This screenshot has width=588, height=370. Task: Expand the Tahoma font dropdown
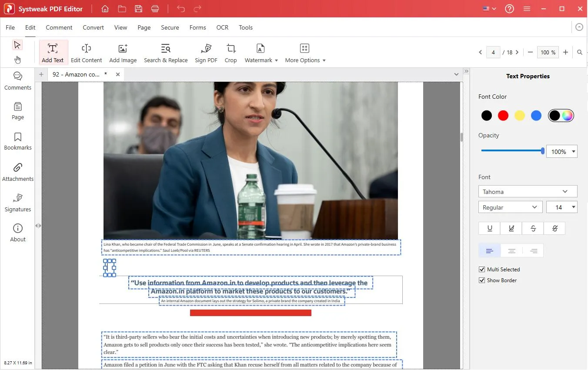[527, 192]
